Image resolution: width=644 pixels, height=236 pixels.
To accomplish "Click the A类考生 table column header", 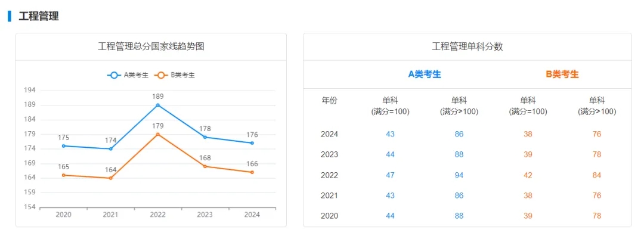I will pyautogui.click(x=425, y=74).
